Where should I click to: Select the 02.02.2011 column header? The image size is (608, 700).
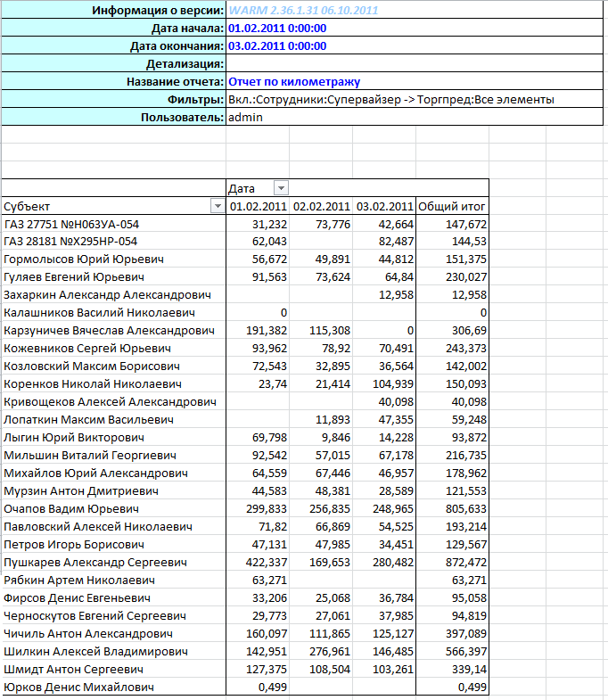point(321,206)
